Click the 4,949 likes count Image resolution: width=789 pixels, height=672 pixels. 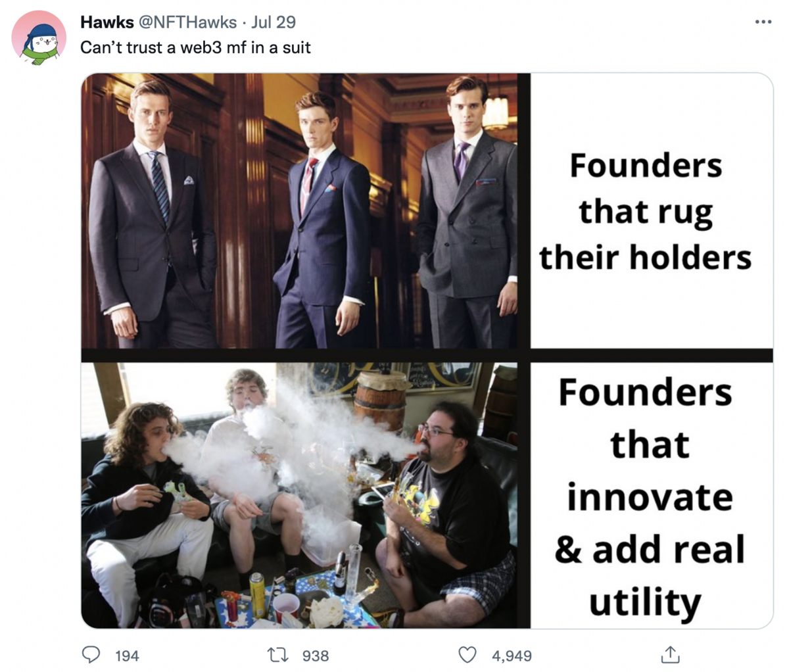coord(512,656)
